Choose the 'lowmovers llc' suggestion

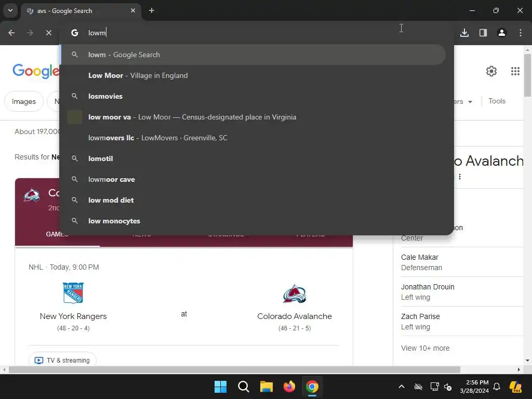coord(253,138)
